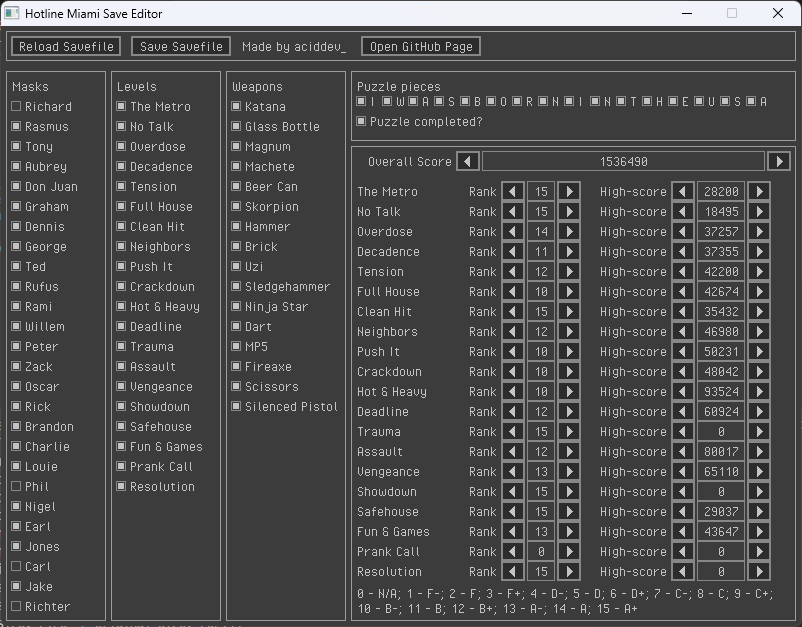802x627 pixels.
Task: Decrease Overall Score with left arrow
Action: pyautogui.click(x=467, y=162)
